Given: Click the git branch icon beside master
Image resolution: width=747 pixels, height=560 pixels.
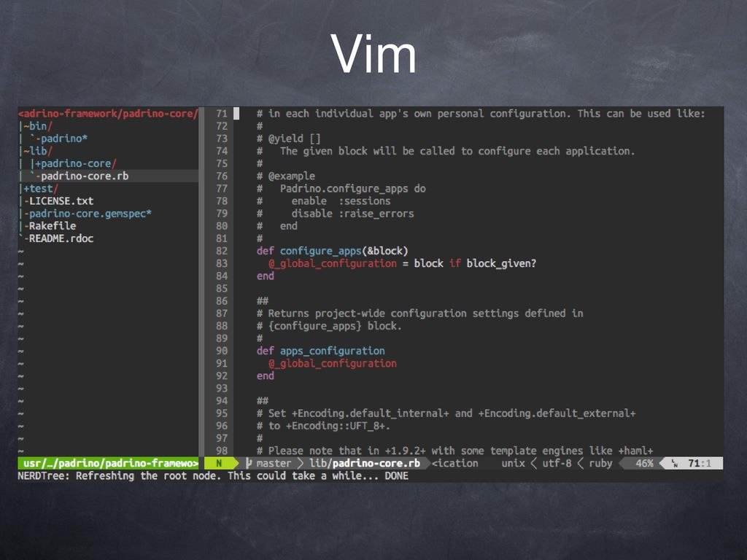Looking at the screenshot, I should [249, 463].
